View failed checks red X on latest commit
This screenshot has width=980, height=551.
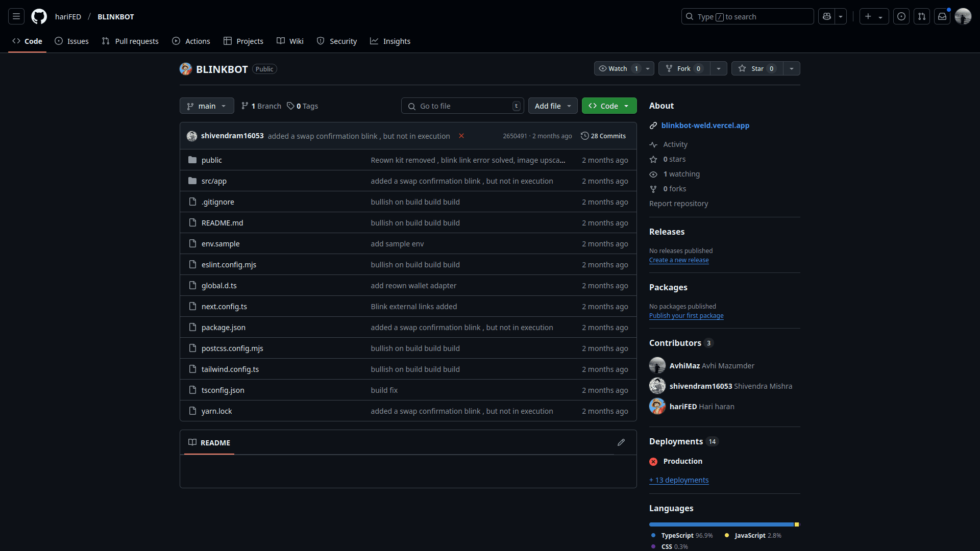click(x=461, y=136)
